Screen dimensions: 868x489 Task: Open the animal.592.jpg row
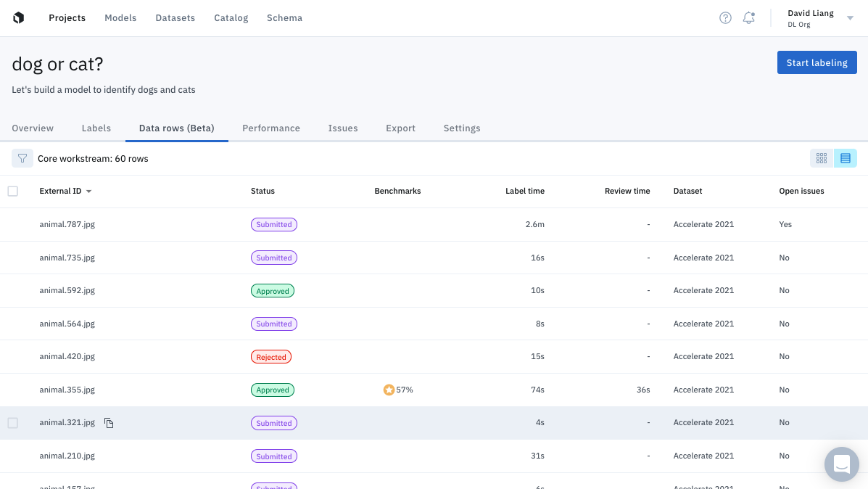[434, 291]
